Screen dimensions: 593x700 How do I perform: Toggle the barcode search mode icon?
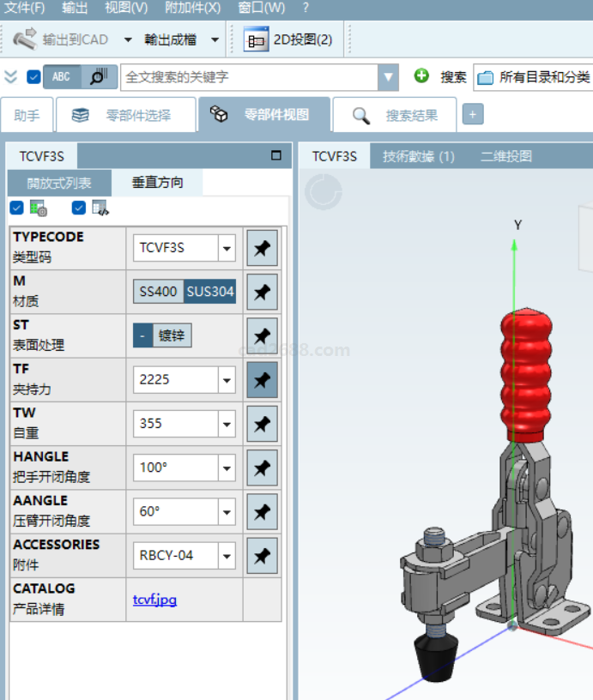[99, 76]
